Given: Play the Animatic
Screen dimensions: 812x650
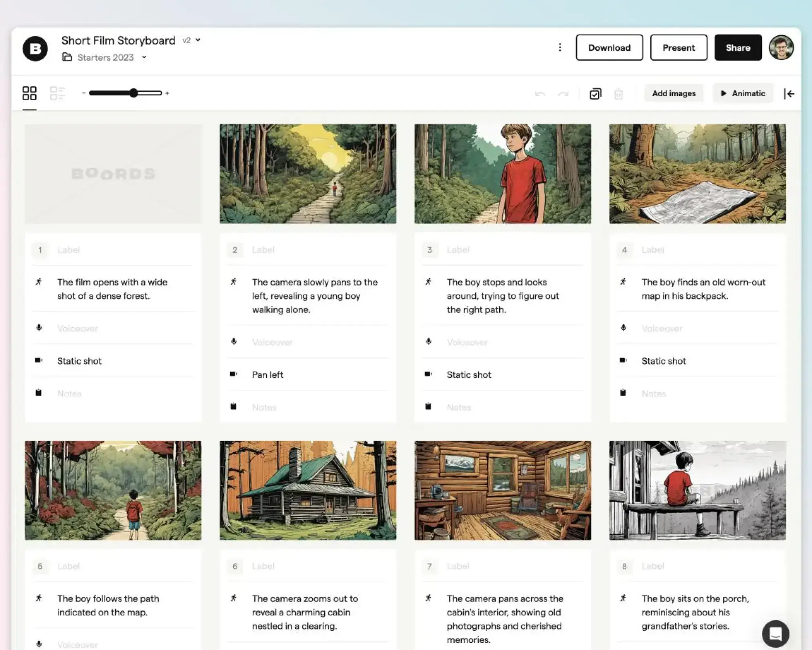Looking at the screenshot, I should point(743,93).
